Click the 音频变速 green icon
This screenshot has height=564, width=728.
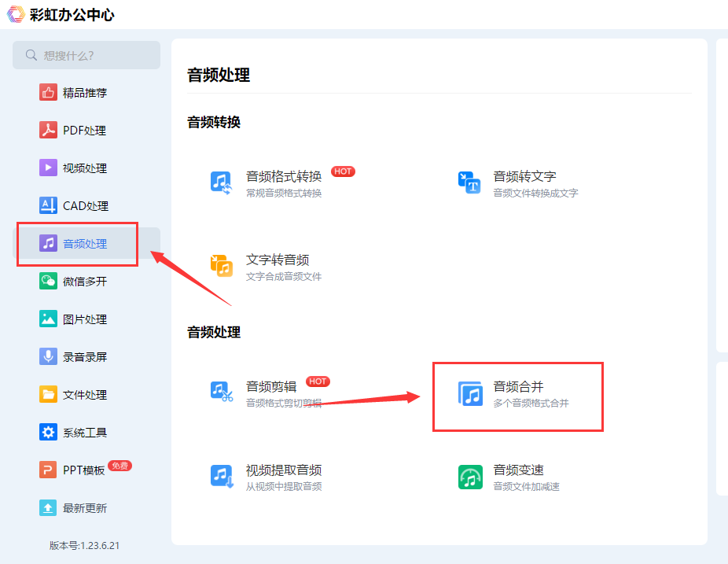(470, 477)
